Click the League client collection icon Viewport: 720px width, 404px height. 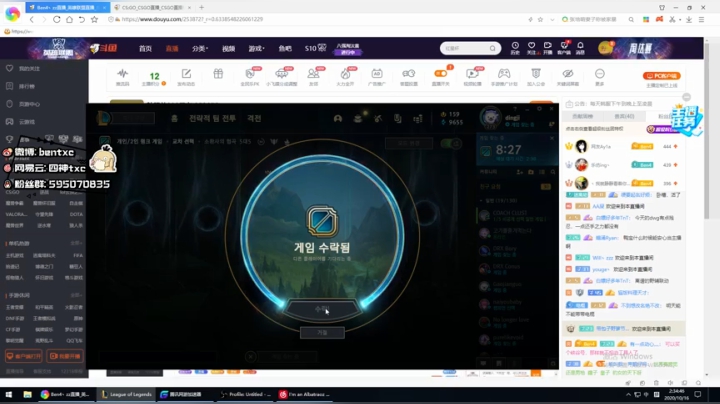(398, 118)
